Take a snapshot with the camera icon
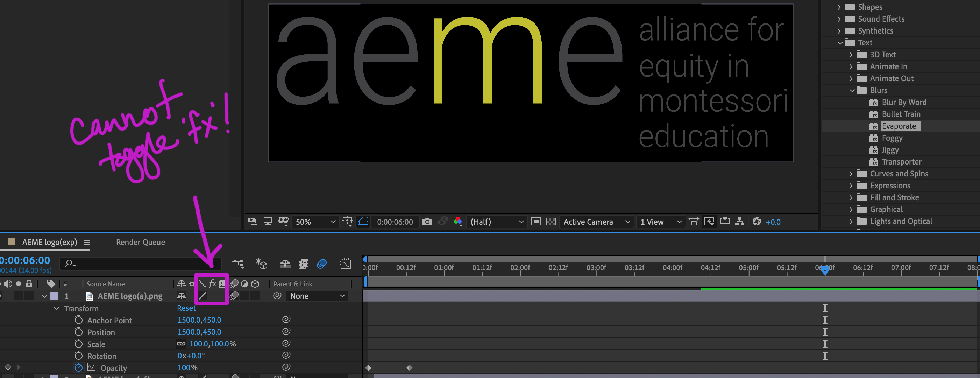This screenshot has height=378, width=980. coord(427,222)
